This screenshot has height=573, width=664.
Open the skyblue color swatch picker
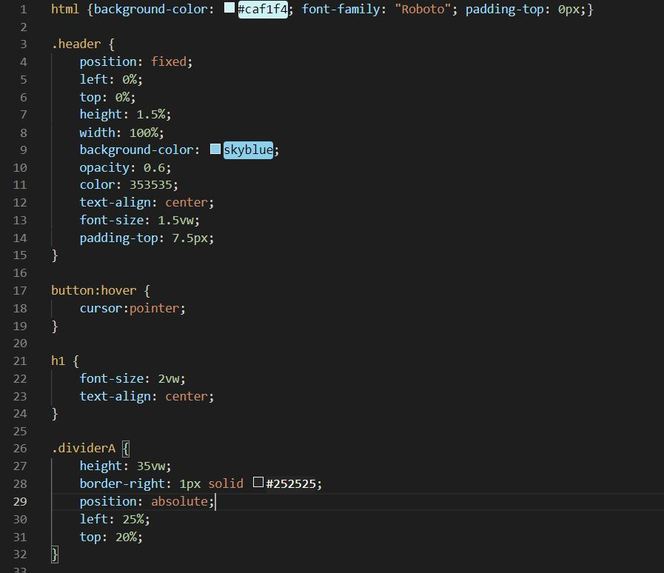point(215,149)
